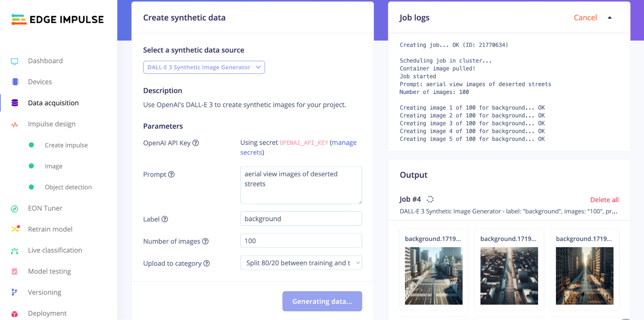
Task: Click the manage secrets link
Action: pyautogui.click(x=344, y=143)
